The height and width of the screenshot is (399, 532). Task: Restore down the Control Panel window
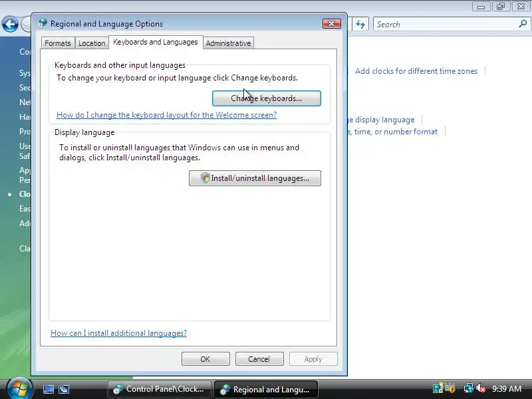pos(501,7)
